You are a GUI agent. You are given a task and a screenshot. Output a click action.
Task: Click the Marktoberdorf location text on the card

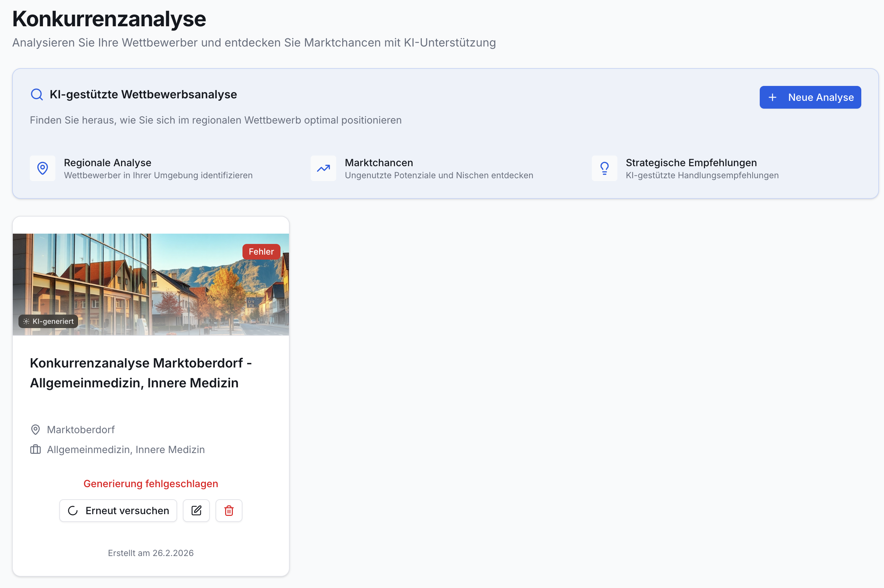[x=81, y=430]
